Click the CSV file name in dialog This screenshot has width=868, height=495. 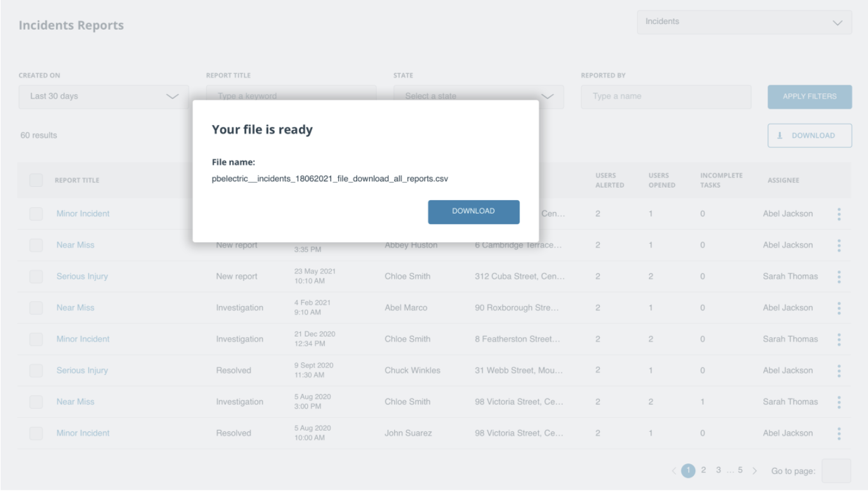[330, 179]
